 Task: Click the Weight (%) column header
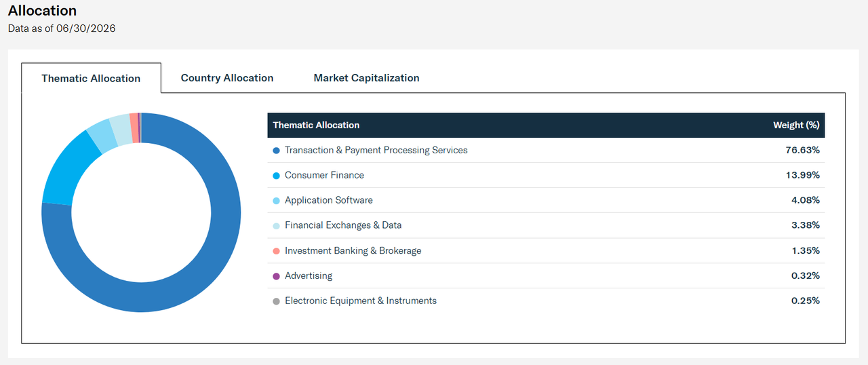click(x=796, y=125)
